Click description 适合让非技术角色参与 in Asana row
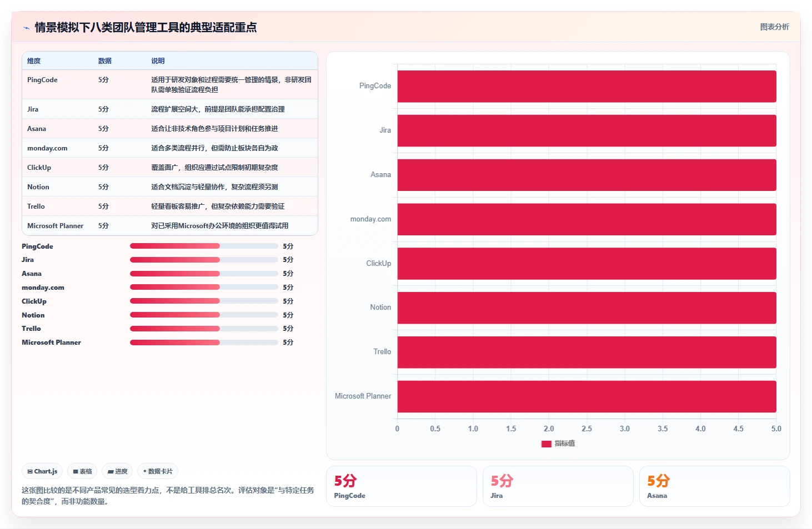 pyautogui.click(x=214, y=129)
